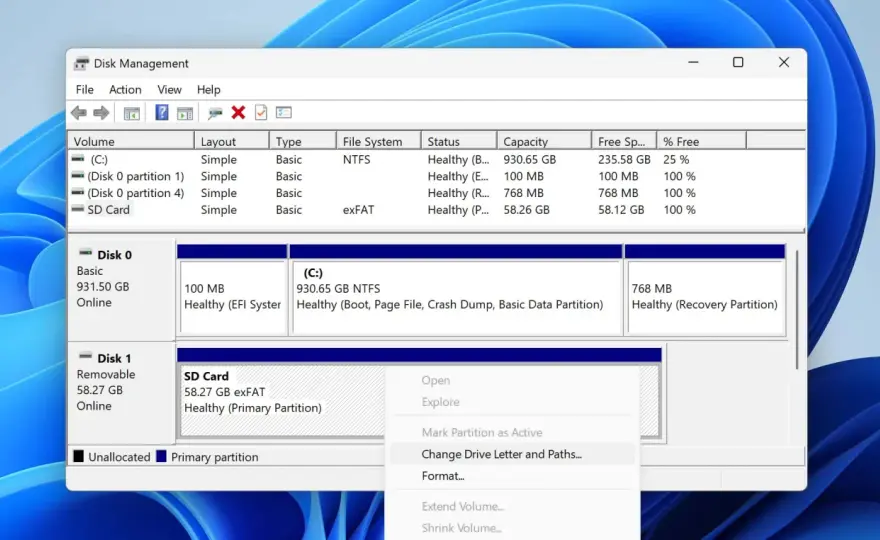Click the grayed Explore context menu entry

tap(512, 402)
